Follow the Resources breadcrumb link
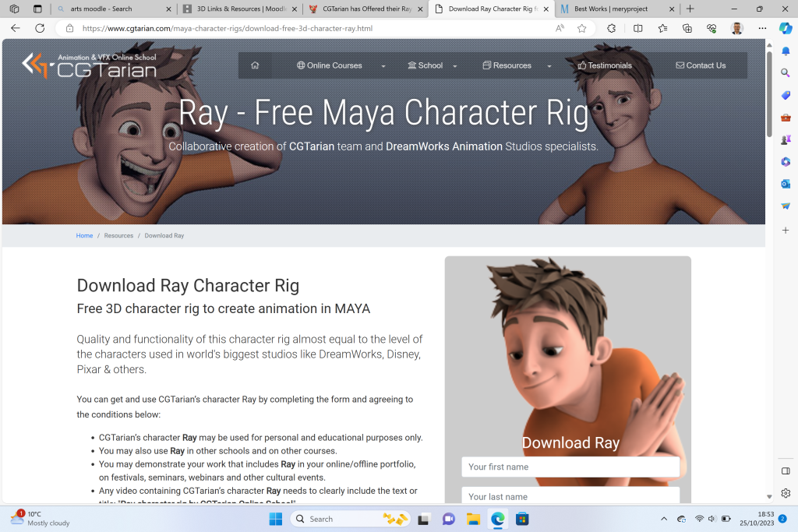The image size is (798, 532). coord(118,235)
